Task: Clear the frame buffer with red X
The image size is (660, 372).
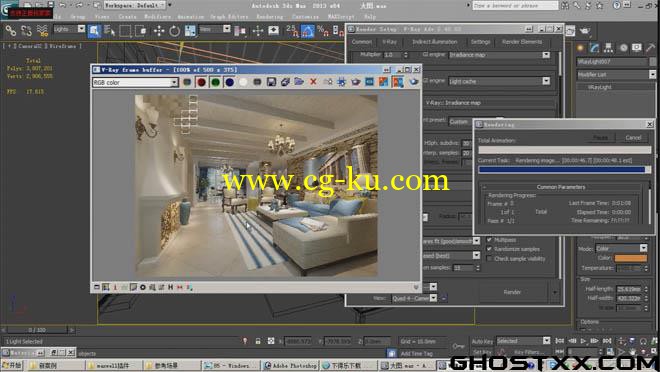Action: click(313, 82)
